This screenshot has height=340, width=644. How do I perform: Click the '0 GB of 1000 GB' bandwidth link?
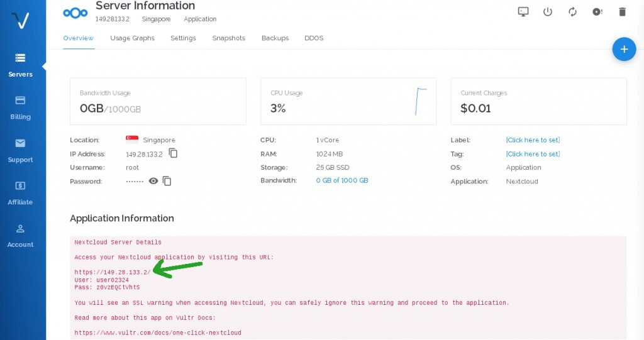[342, 180]
